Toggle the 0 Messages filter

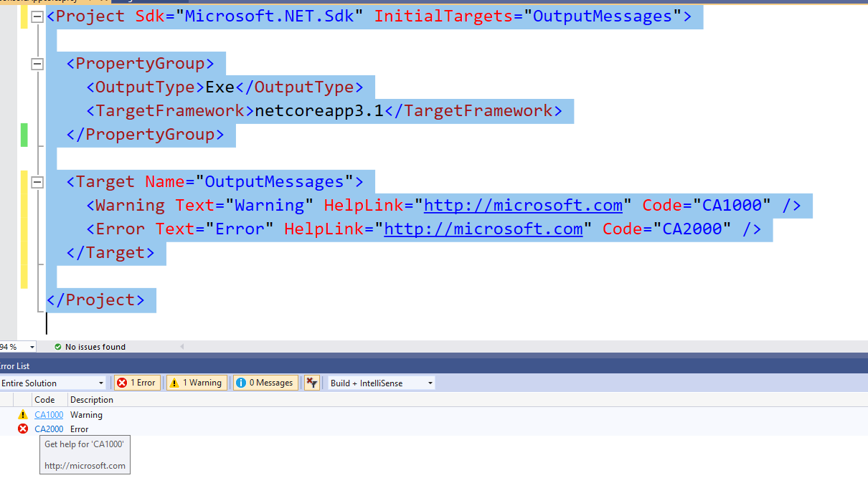(265, 382)
